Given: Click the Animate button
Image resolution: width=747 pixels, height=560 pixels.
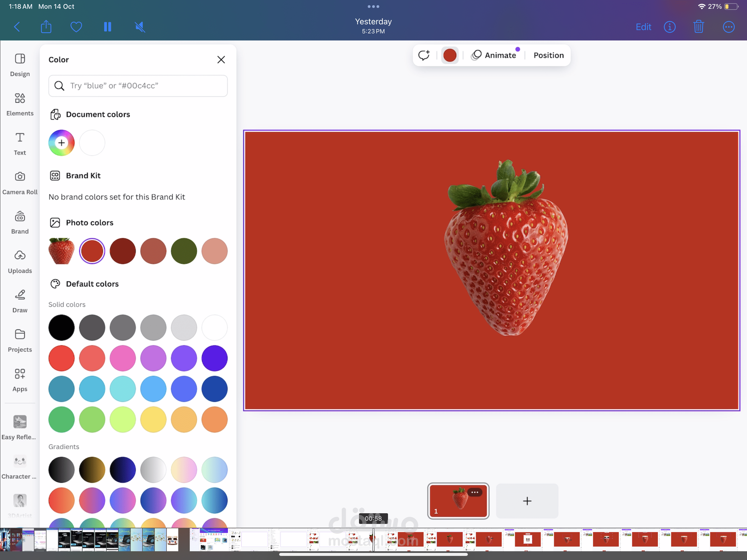Looking at the screenshot, I should [494, 55].
